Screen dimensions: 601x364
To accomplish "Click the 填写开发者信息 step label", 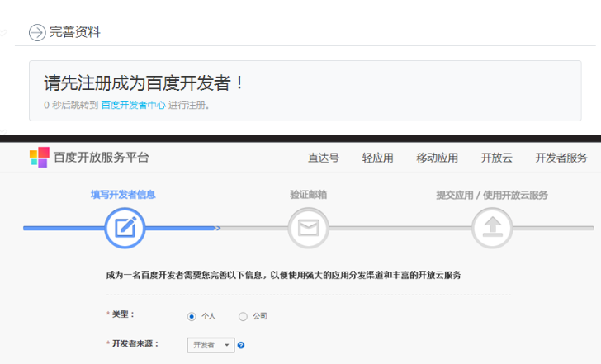I will (x=123, y=195).
